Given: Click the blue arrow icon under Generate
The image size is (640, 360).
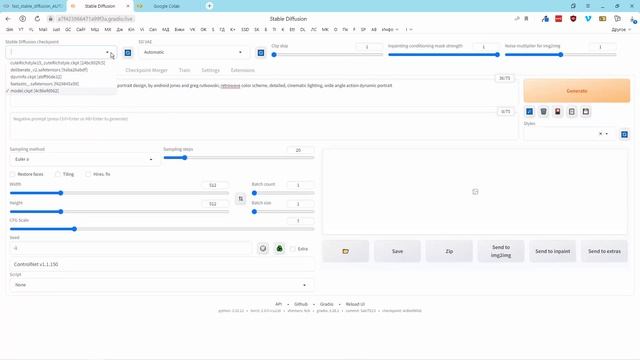Looking at the screenshot, I should (529, 111).
